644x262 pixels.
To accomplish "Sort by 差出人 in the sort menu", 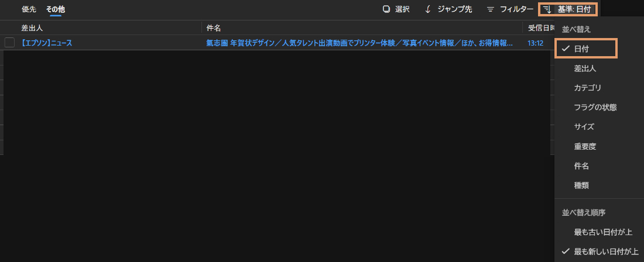I will (x=585, y=68).
